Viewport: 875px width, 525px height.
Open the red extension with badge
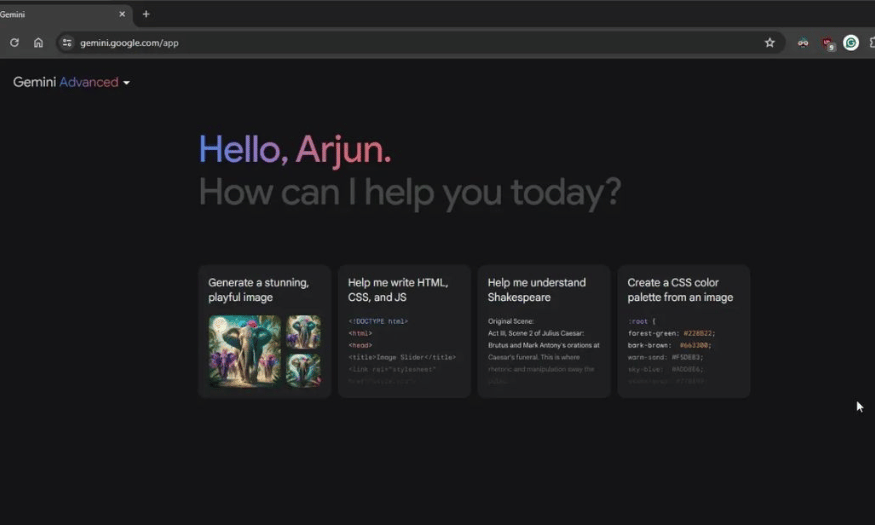pyautogui.click(x=828, y=44)
